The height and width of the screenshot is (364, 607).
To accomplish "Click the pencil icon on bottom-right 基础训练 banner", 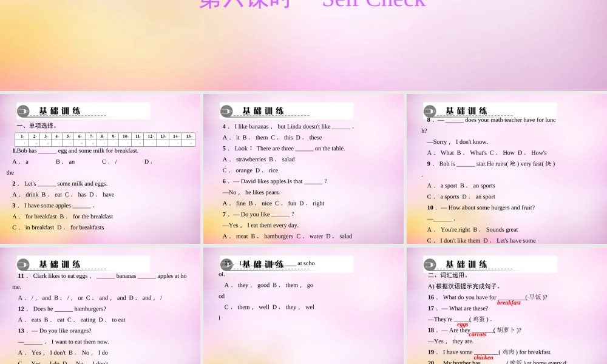I will click(x=430, y=264).
